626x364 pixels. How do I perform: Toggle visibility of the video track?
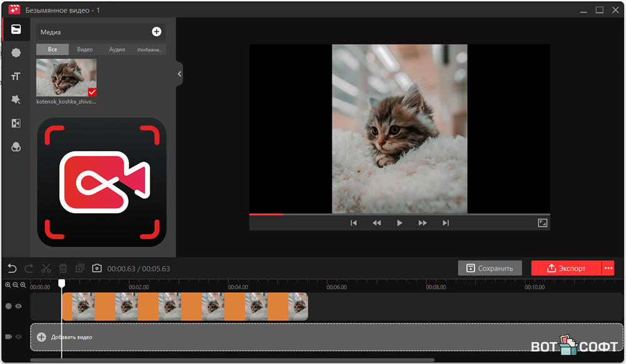click(19, 337)
